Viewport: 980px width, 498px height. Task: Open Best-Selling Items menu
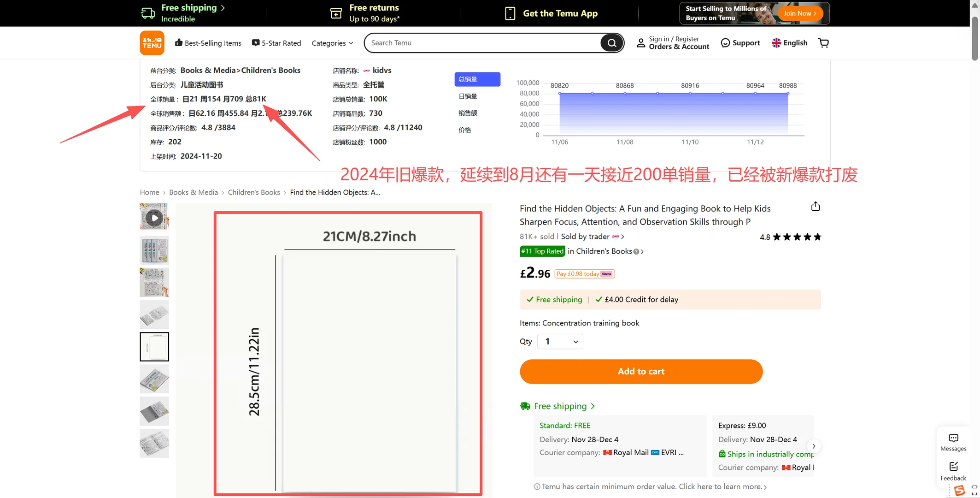click(208, 43)
